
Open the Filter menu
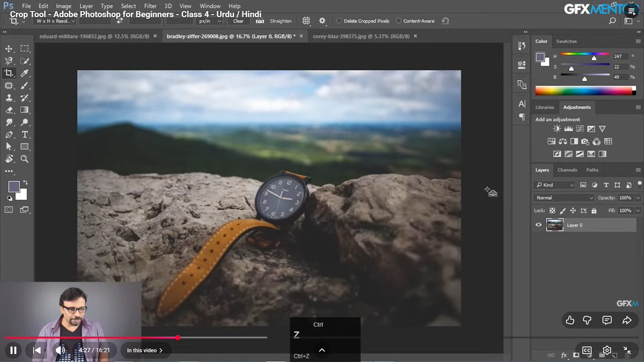tap(150, 6)
